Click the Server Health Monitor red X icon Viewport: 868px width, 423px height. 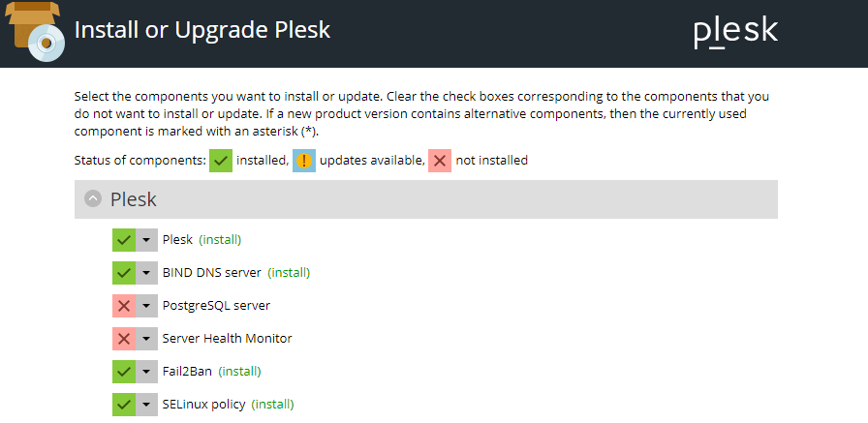click(123, 339)
